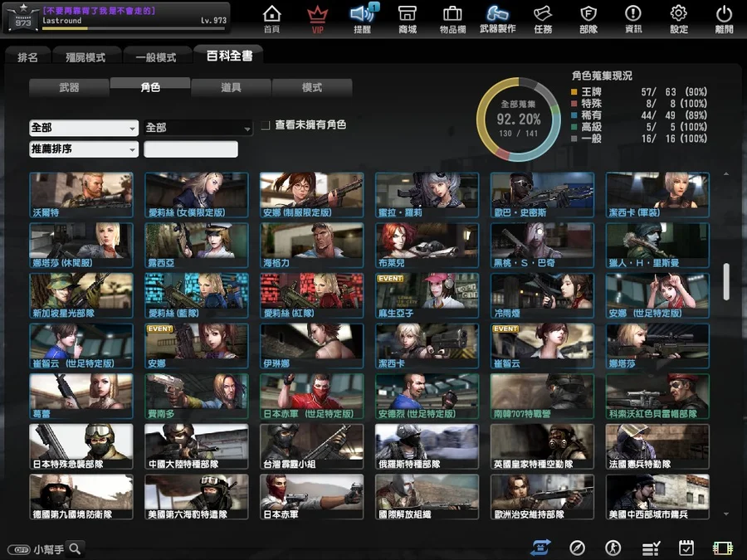Screen dimensions: 747x560
Task: Toggle the 小幫手 OFF switch
Action: (19, 549)
